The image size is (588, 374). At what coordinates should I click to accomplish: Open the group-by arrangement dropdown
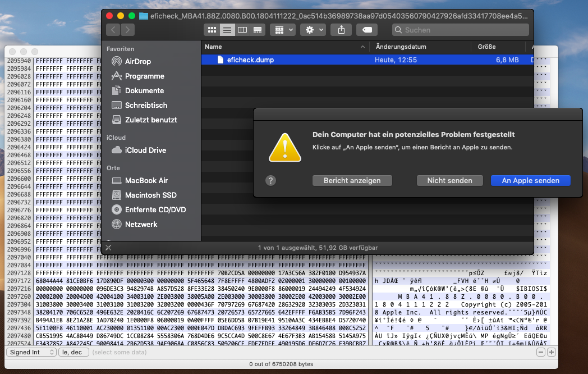coord(283,30)
